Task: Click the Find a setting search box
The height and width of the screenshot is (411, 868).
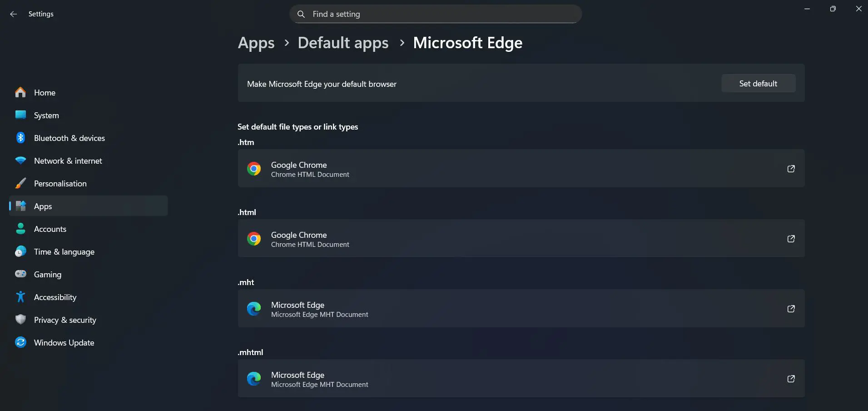Action: coord(435,14)
